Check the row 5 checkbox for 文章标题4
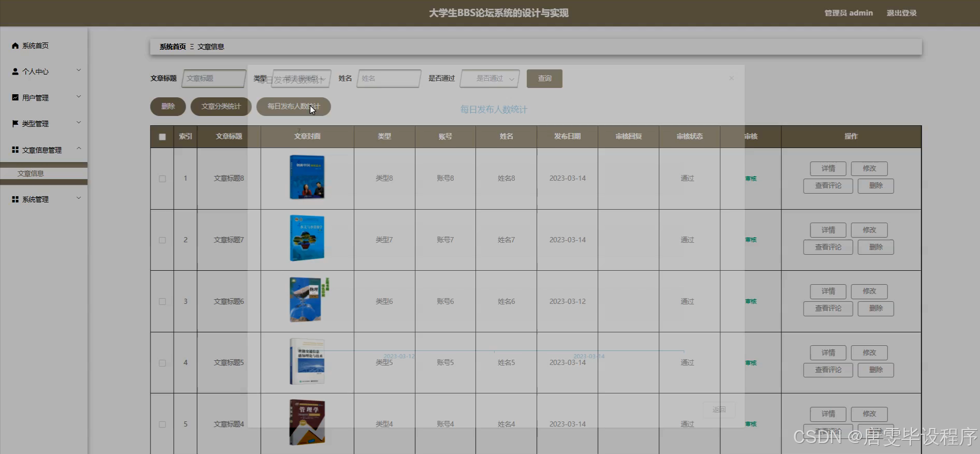The height and width of the screenshot is (454, 980). pyautogui.click(x=162, y=424)
